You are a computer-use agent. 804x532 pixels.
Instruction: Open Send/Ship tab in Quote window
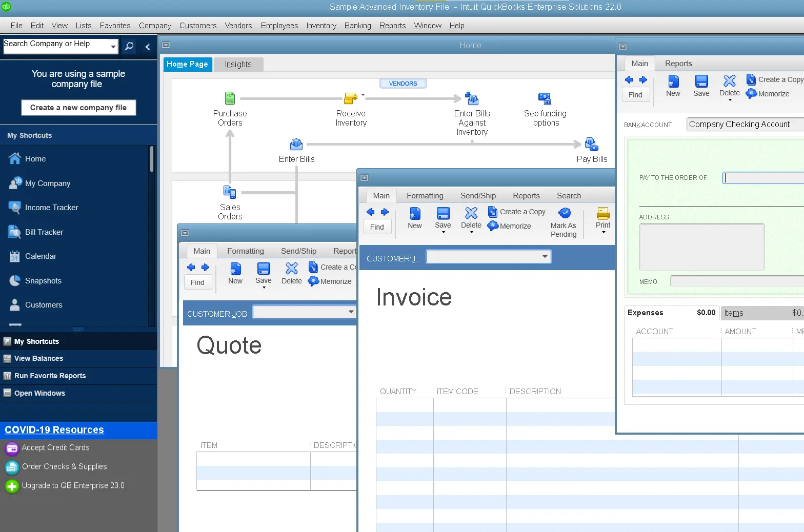(298, 251)
